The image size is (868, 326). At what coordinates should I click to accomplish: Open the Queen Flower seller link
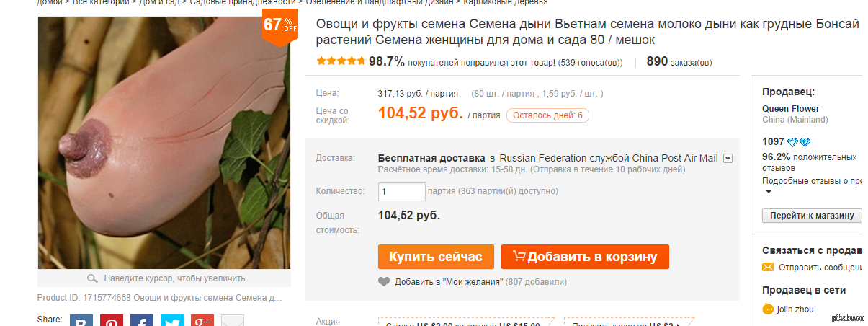791,109
